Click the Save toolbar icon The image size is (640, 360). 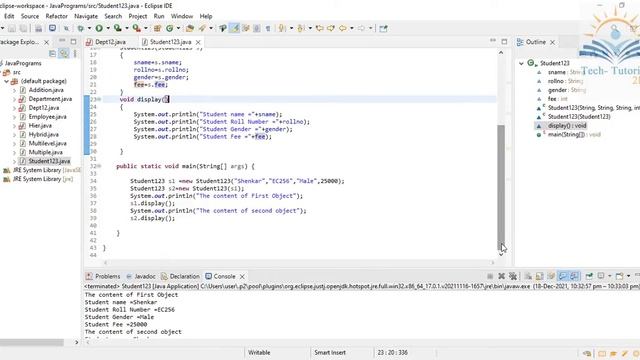(x=11, y=28)
